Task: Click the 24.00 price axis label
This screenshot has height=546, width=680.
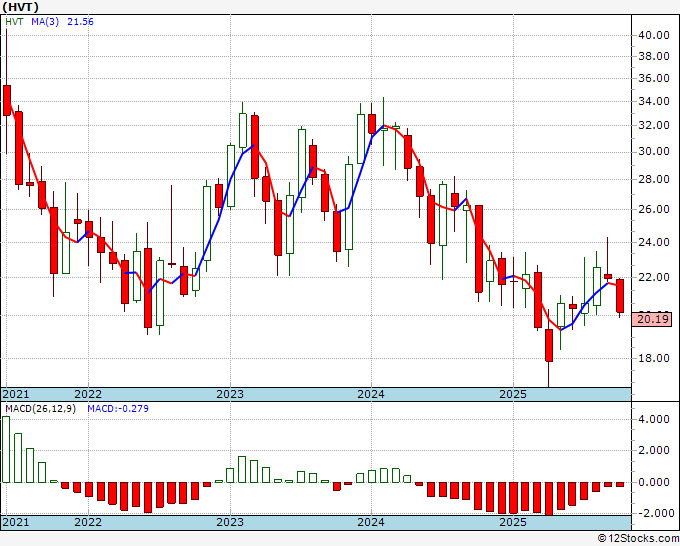Action: (654, 242)
